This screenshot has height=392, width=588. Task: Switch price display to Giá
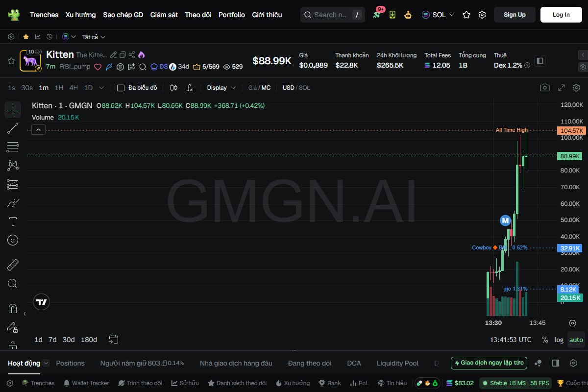pyautogui.click(x=253, y=88)
